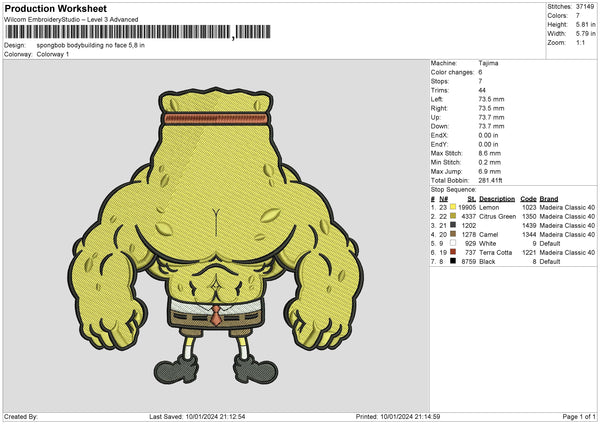The height and width of the screenshot is (424, 600).
Task: Click the 'Left:' label
Action: click(x=437, y=99)
